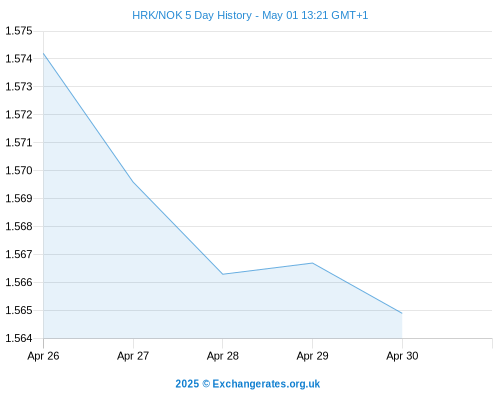Open the Exchangerates.org.uk copyright link
The image size is (495, 400).
coord(248,384)
